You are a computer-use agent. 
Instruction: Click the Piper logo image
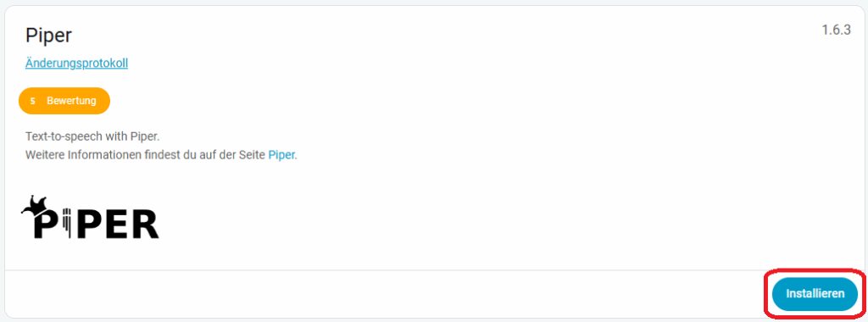(90, 217)
